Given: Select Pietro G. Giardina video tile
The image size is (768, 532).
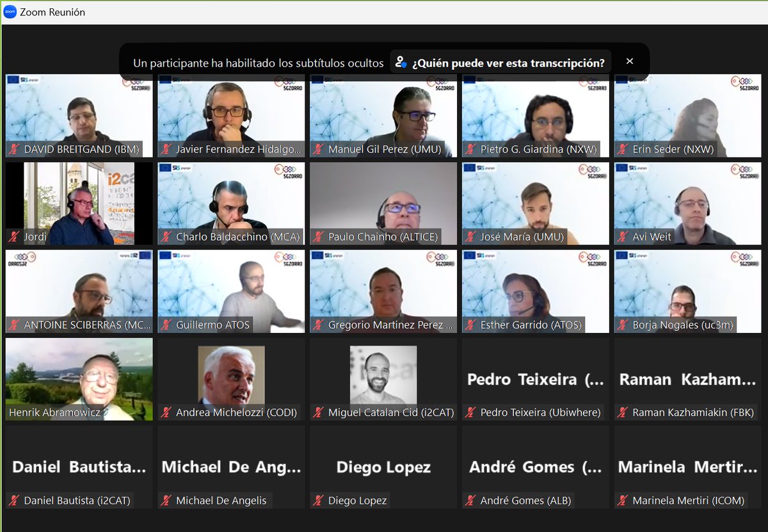Looking at the screenshot, I should tap(536, 116).
